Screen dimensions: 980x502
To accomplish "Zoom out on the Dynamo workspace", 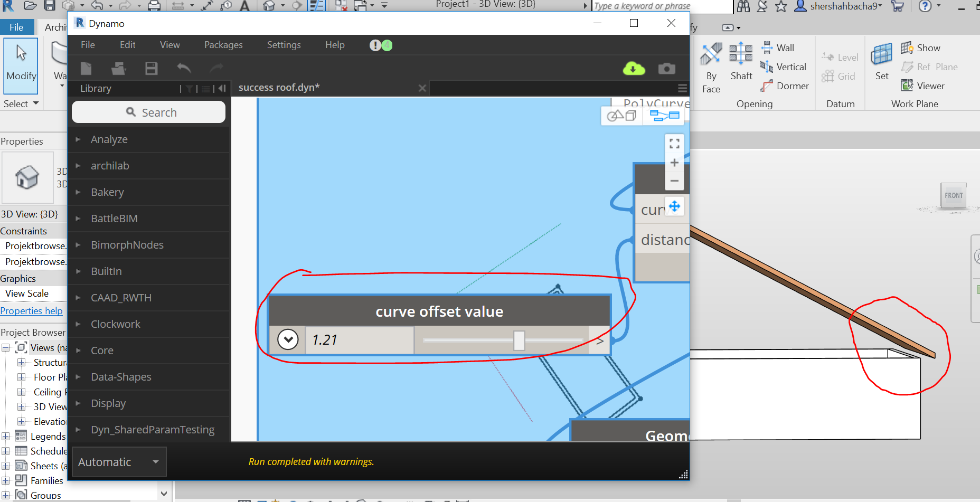I will click(x=674, y=181).
